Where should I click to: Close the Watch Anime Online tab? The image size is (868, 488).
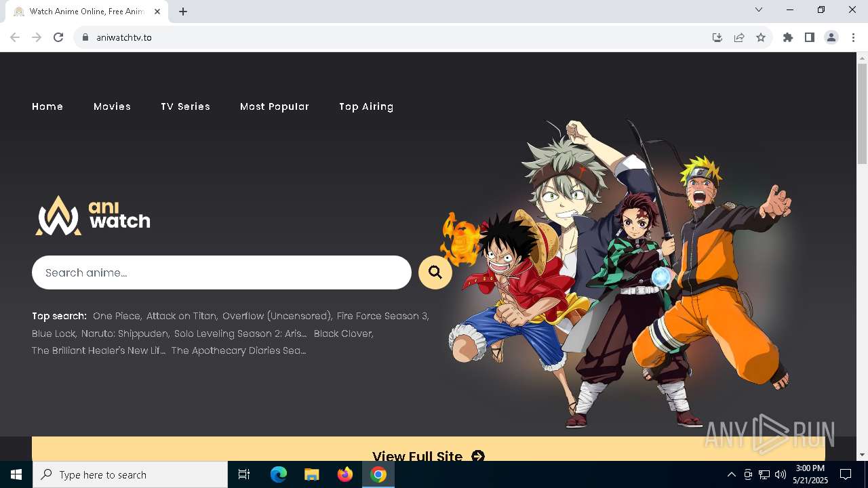click(x=158, y=12)
